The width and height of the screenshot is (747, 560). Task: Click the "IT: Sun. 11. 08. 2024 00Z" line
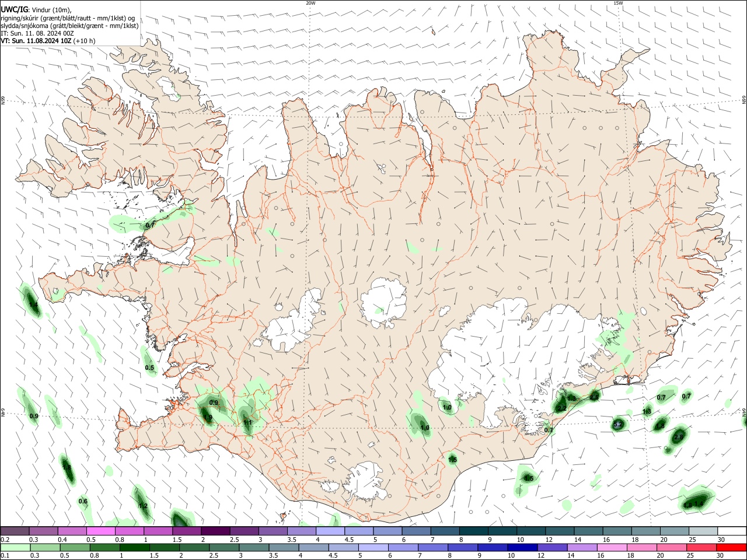coord(37,33)
